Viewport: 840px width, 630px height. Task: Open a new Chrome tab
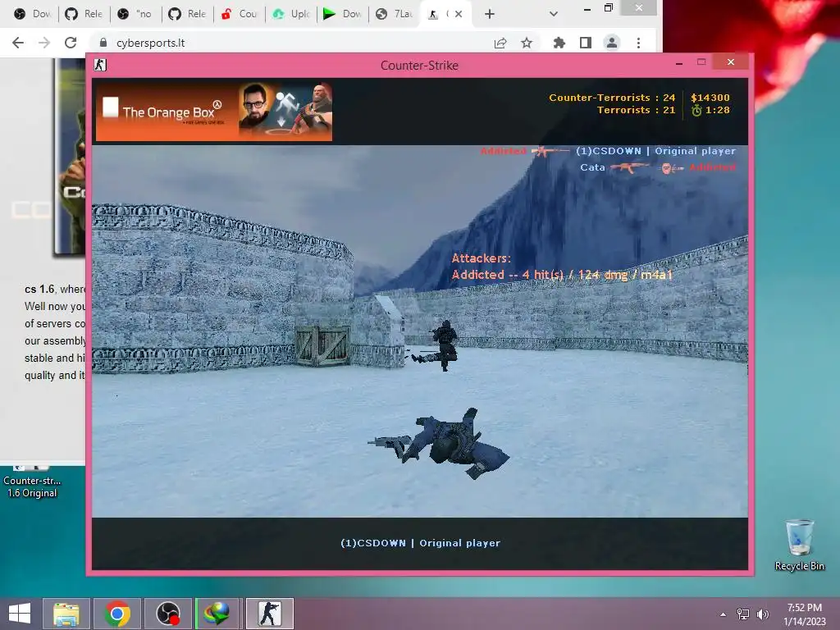tap(489, 14)
